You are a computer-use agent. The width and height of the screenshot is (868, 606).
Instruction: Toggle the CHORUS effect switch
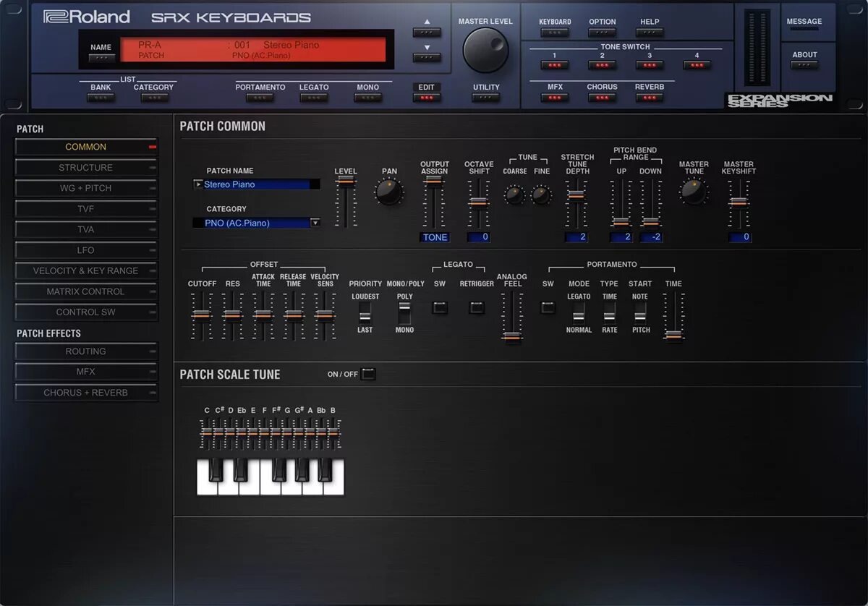(602, 98)
